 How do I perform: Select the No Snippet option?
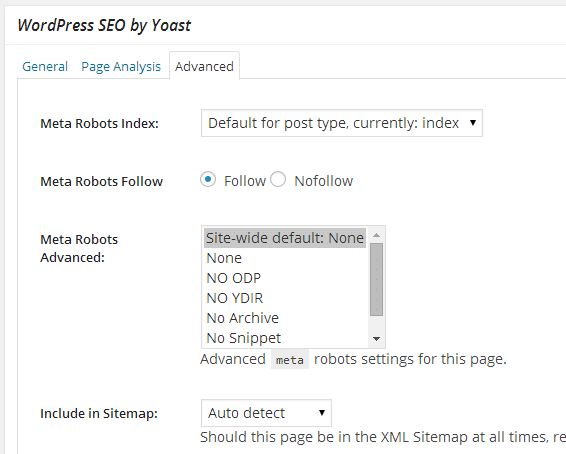[x=285, y=338]
